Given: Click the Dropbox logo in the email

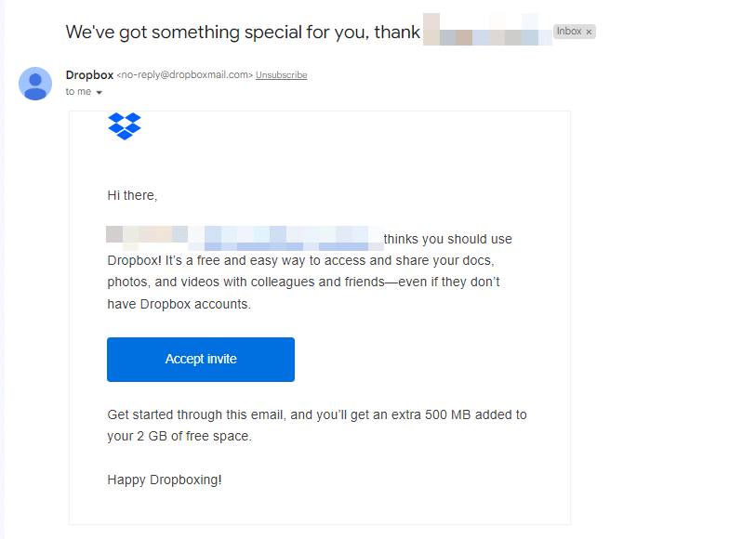Looking at the screenshot, I should click(125, 125).
